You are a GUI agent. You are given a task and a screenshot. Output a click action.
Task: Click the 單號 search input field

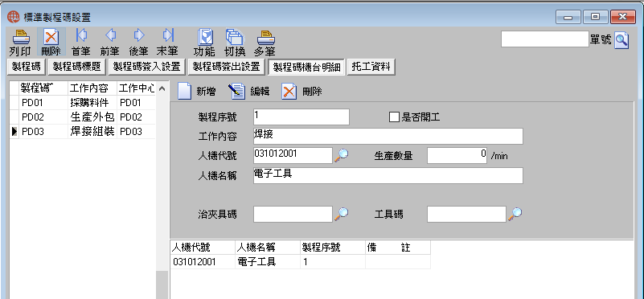click(x=545, y=39)
